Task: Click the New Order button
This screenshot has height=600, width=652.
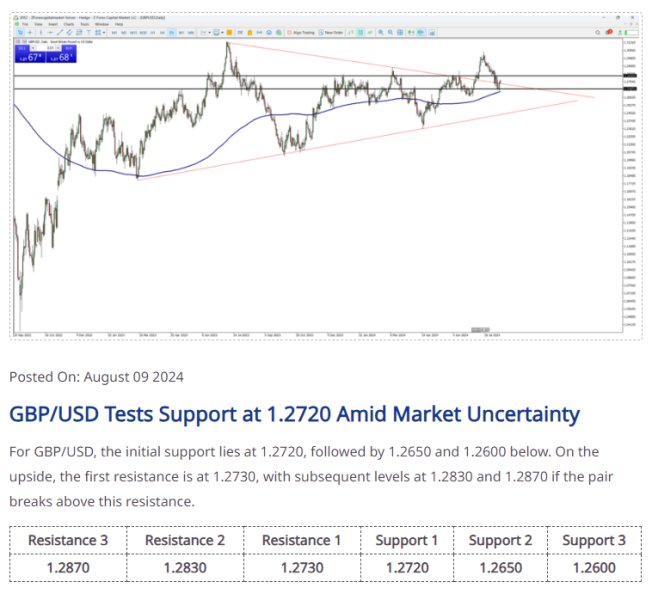Action: point(331,32)
